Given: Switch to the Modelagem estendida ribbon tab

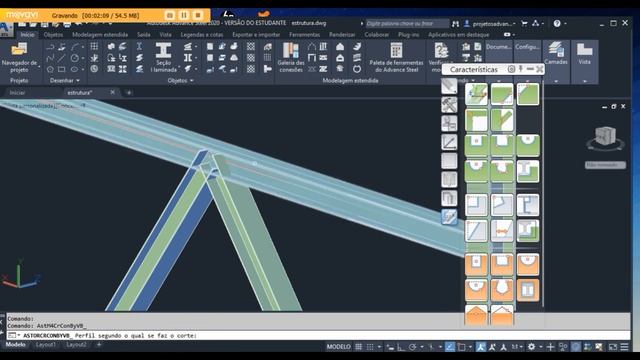Looking at the screenshot, I should click(100, 35).
